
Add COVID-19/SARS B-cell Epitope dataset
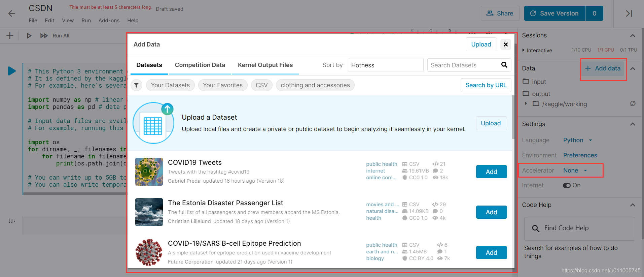click(491, 252)
